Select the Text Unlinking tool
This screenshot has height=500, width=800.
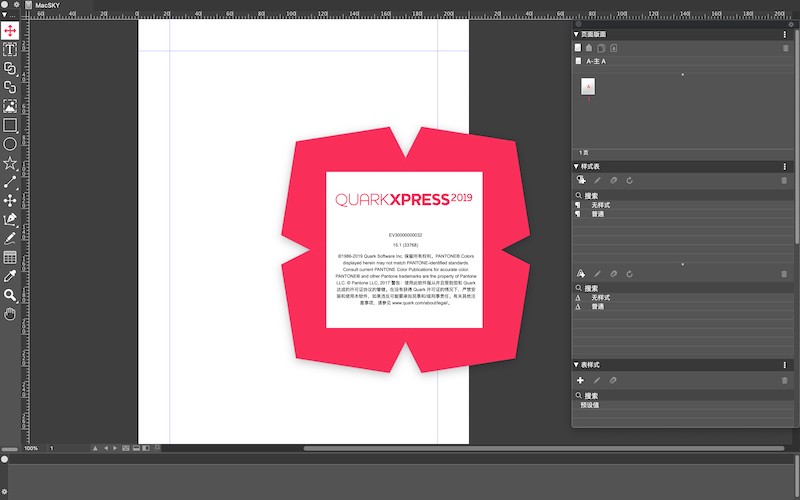pos(10,87)
